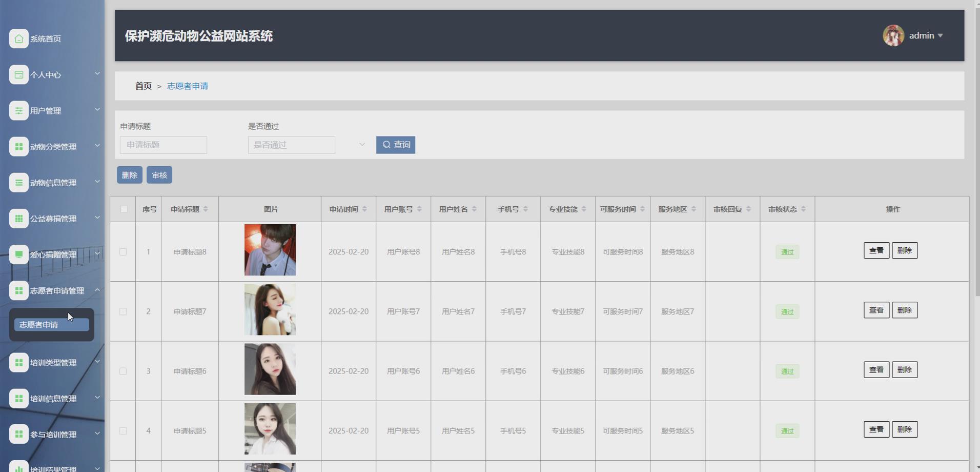Check the row for 申请标题5
The height and width of the screenshot is (472, 980).
[x=123, y=431]
